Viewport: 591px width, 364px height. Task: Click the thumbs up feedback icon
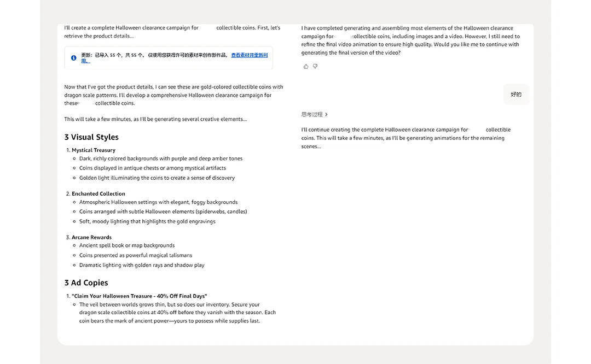click(306, 67)
